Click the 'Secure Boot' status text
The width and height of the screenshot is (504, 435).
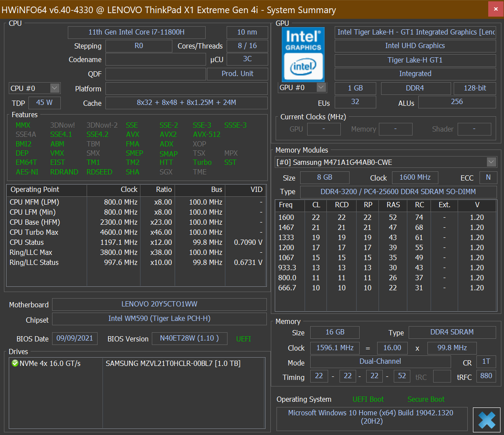[426, 399]
